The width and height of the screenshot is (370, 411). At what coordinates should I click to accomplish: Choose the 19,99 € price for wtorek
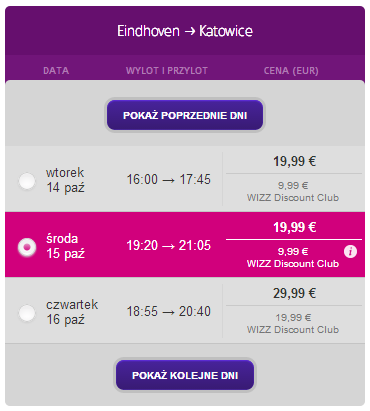[294, 162]
